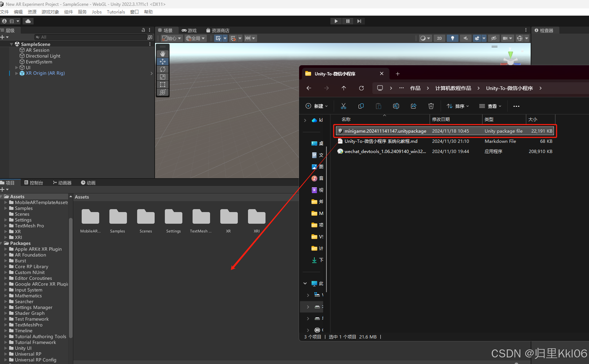Toggle grid snapping button in Scene
Image resolution: width=589 pixels, height=364 pixels.
[x=233, y=38]
